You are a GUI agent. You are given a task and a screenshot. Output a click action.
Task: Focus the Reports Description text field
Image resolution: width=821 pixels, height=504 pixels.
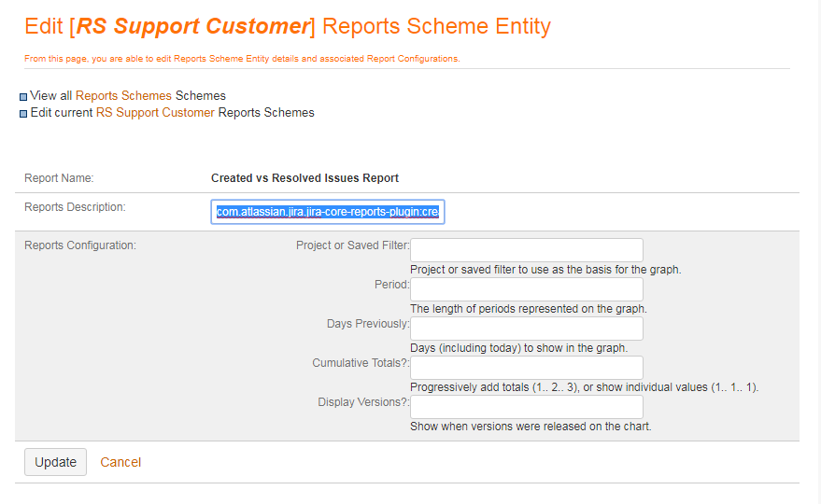328,212
